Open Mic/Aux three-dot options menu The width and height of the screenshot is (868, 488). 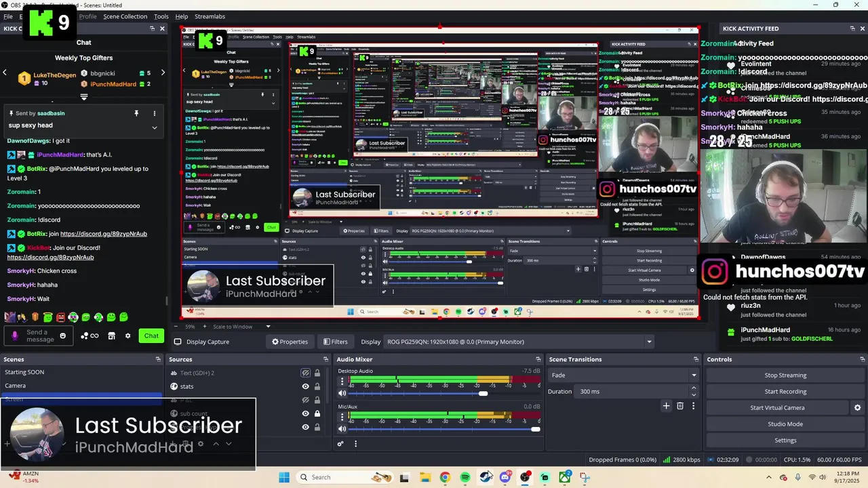point(342,417)
